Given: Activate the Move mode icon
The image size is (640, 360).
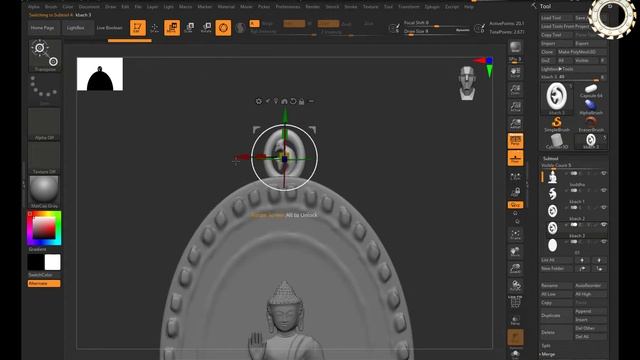Looking at the screenshot, I should 172,28.
